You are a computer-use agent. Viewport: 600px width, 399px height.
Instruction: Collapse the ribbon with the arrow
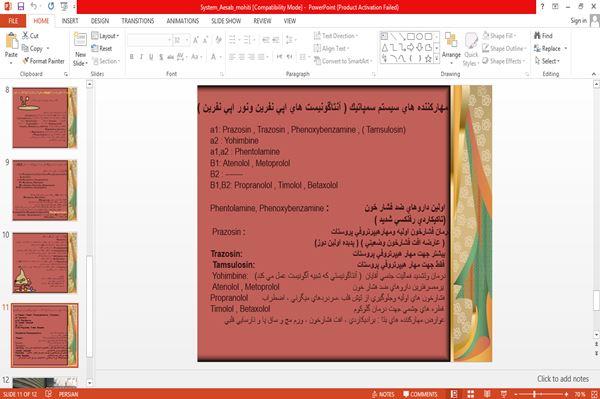coord(594,74)
